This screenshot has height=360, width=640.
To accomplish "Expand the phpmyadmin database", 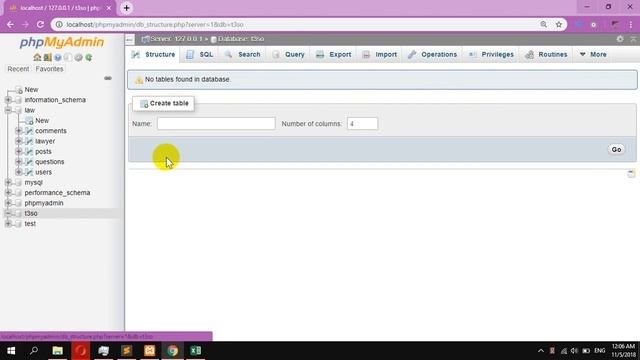I will coord(8,203).
